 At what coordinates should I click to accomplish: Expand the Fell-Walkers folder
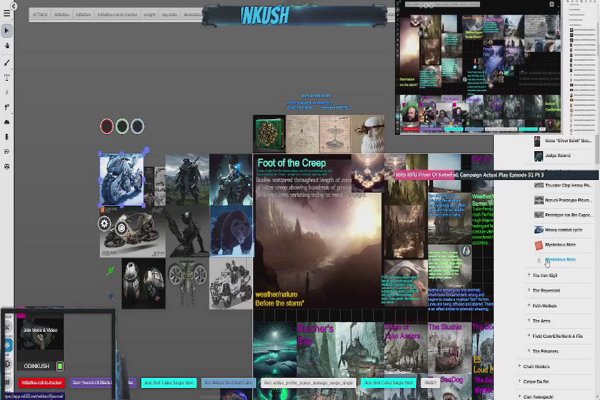(529, 305)
